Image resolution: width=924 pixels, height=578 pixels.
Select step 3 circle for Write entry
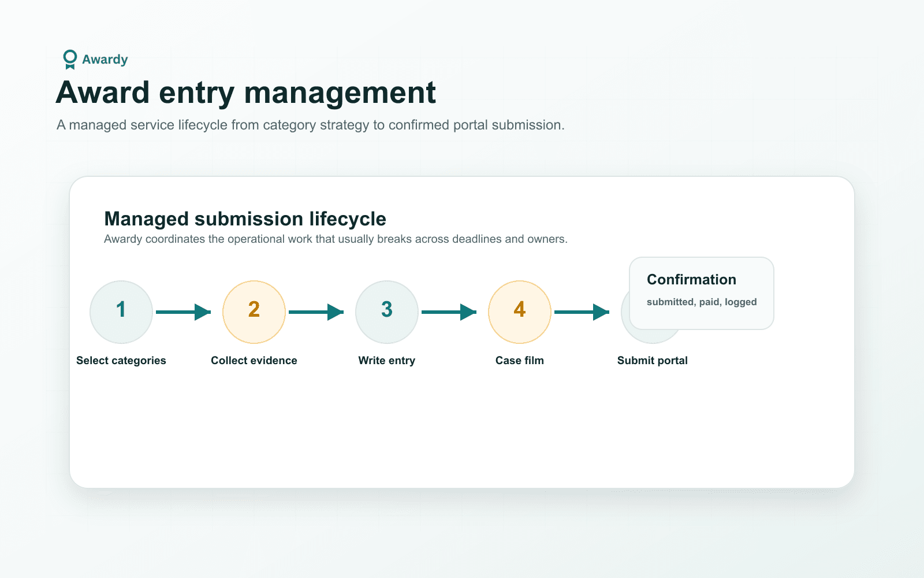click(x=387, y=312)
